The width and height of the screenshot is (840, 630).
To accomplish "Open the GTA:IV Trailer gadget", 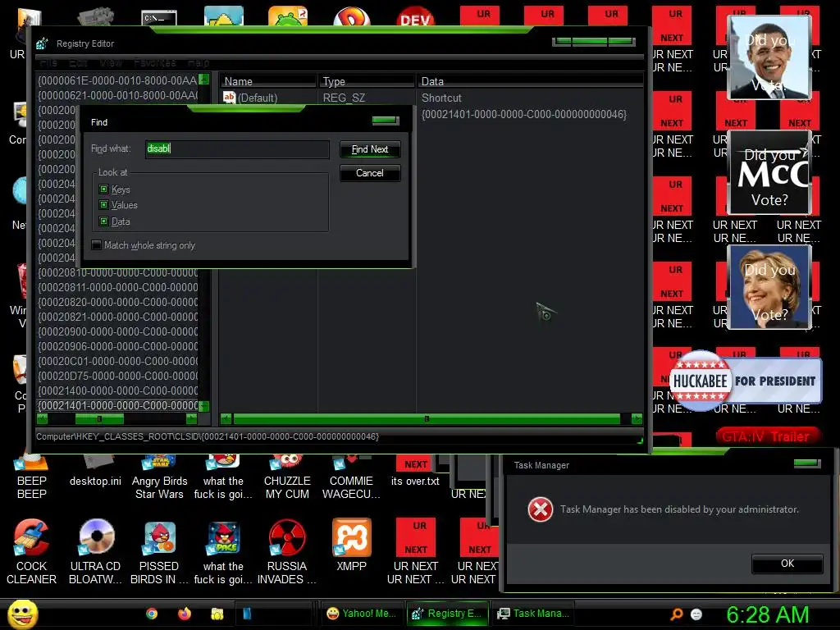I will tap(767, 436).
